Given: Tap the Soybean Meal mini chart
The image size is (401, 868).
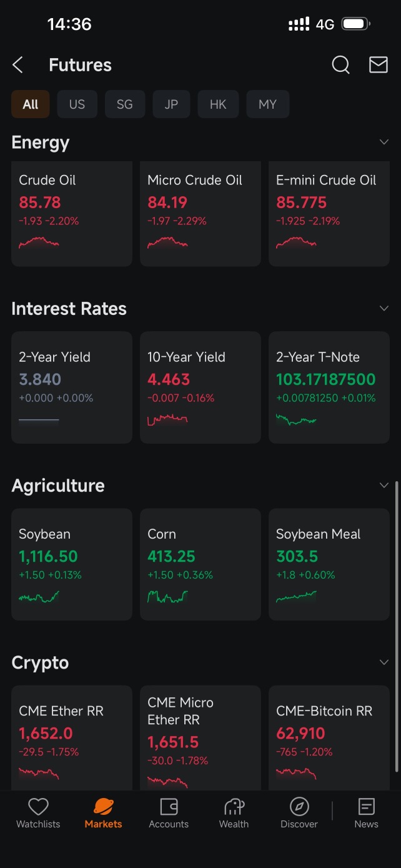Looking at the screenshot, I should point(297,597).
